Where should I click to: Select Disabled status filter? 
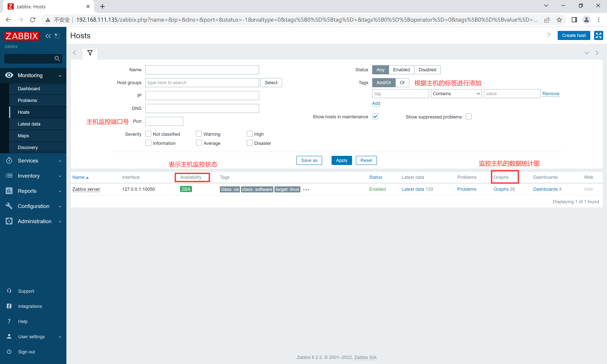click(427, 70)
